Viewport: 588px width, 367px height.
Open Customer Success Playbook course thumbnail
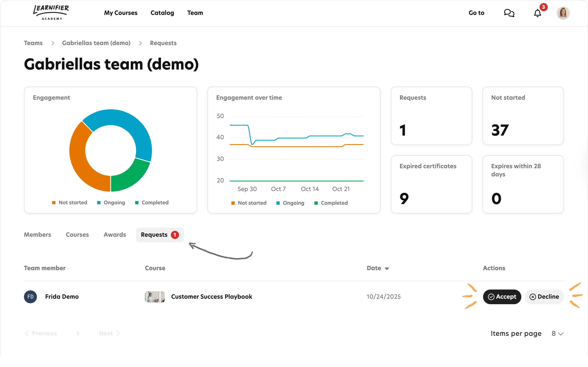(155, 297)
